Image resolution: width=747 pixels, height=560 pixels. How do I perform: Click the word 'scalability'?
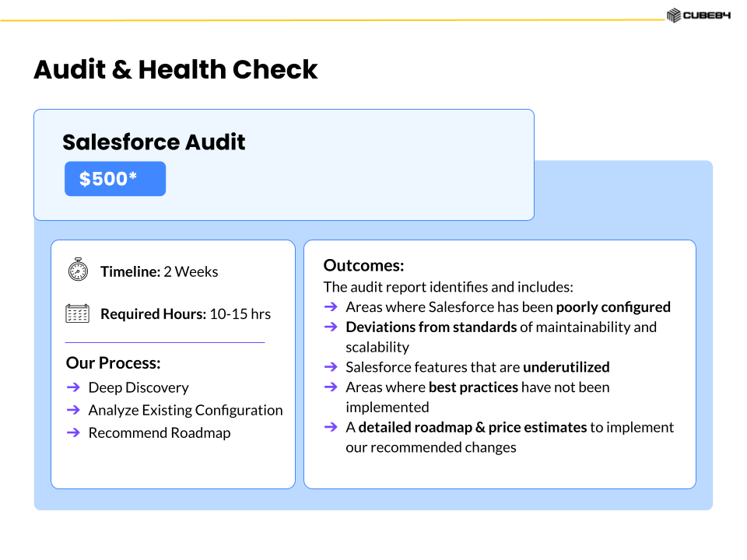(x=377, y=347)
